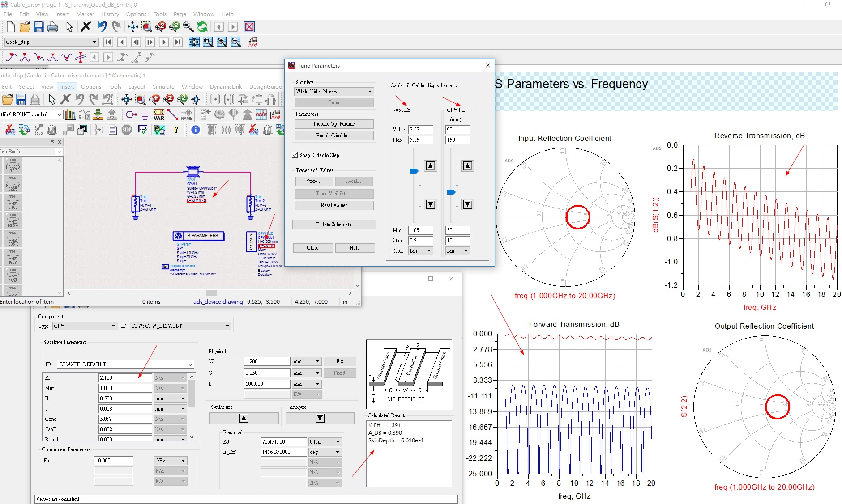Viewport: 842px width, 504px height.
Task: Open the ID CPW:CPW_DEFAULT dropdown
Action: 180,326
